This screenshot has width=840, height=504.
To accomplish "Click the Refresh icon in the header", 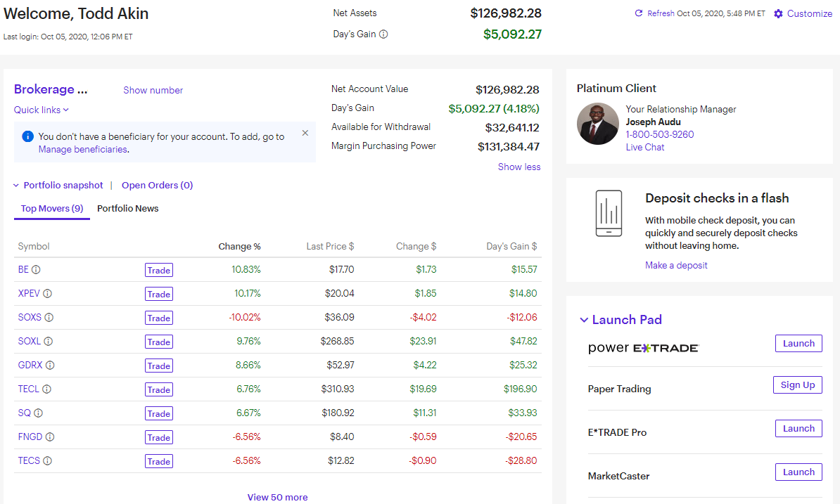I will tap(639, 13).
